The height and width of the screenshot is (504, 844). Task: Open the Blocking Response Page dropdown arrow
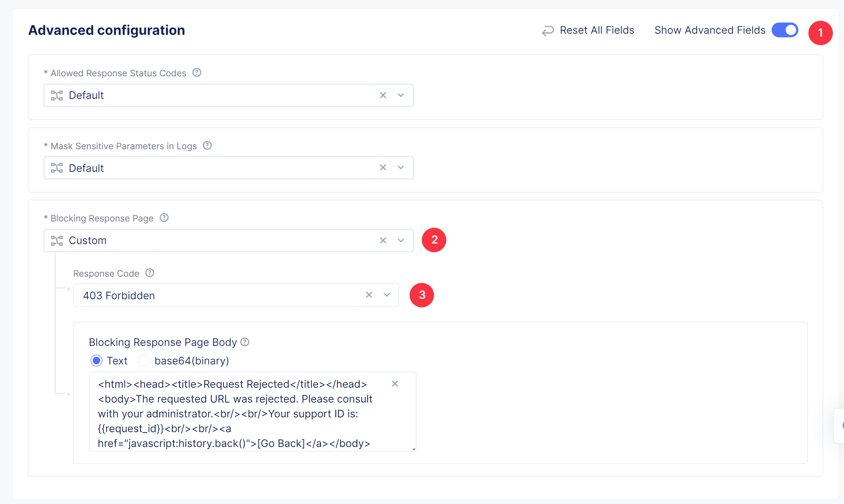pos(401,240)
